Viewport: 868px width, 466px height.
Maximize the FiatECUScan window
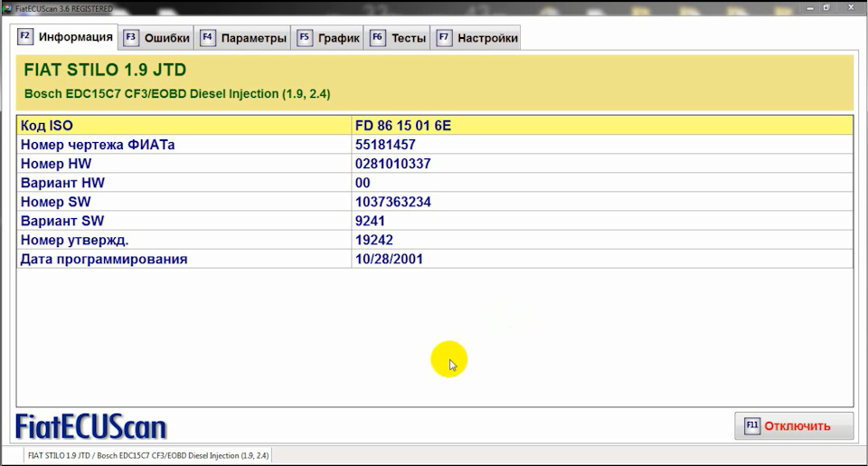pyautogui.click(x=826, y=8)
